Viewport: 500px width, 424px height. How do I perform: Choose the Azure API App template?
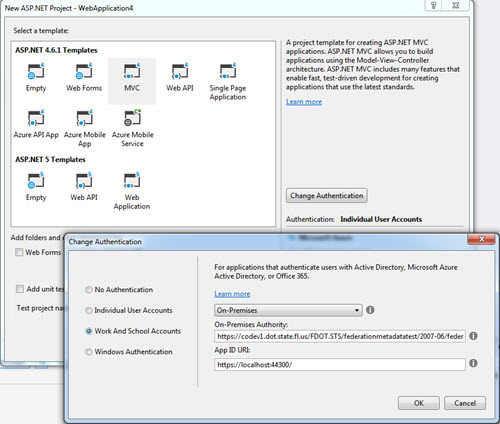pos(36,118)
